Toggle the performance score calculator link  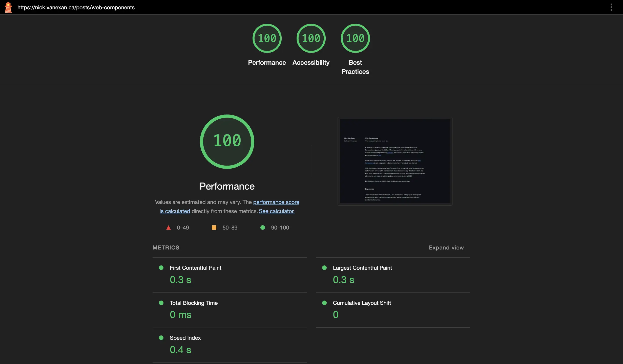pyautogui.click(x=276, y=212)
